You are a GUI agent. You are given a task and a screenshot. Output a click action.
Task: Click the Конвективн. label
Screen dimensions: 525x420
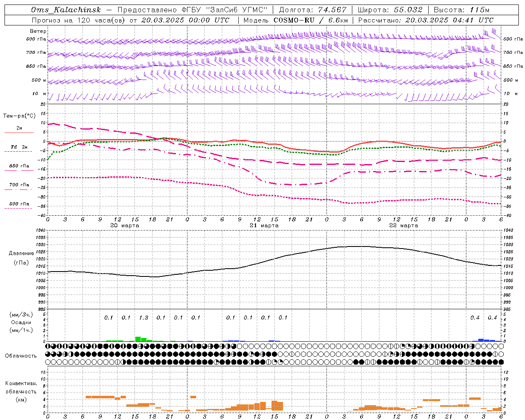pos(21,383)
